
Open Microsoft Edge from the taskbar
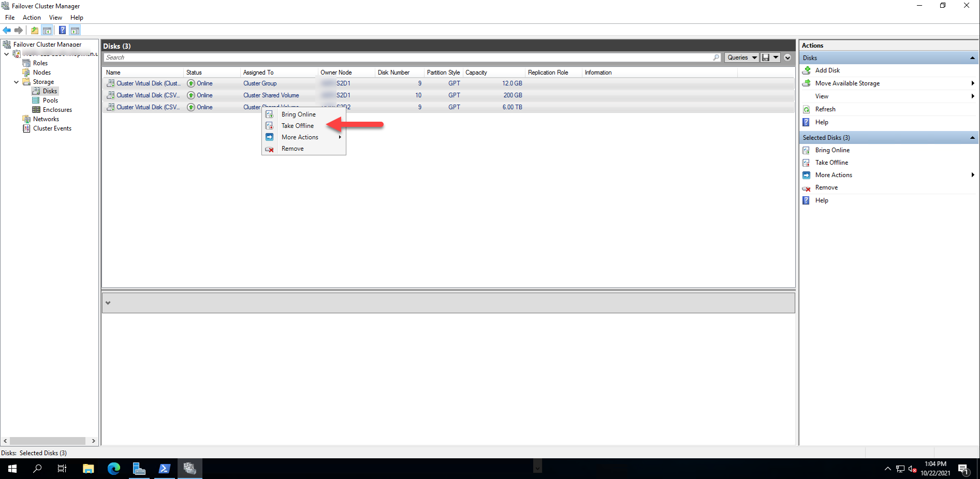tap(114, 469)
